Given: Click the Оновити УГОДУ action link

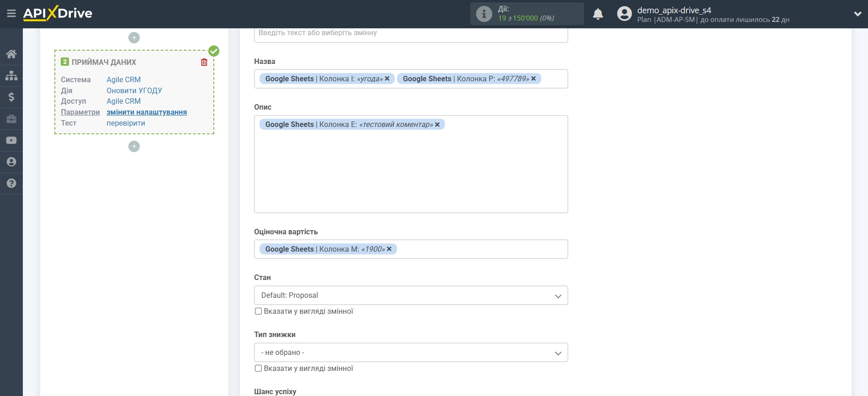Looking at the screenshot, I should click(x=134, y=90).
